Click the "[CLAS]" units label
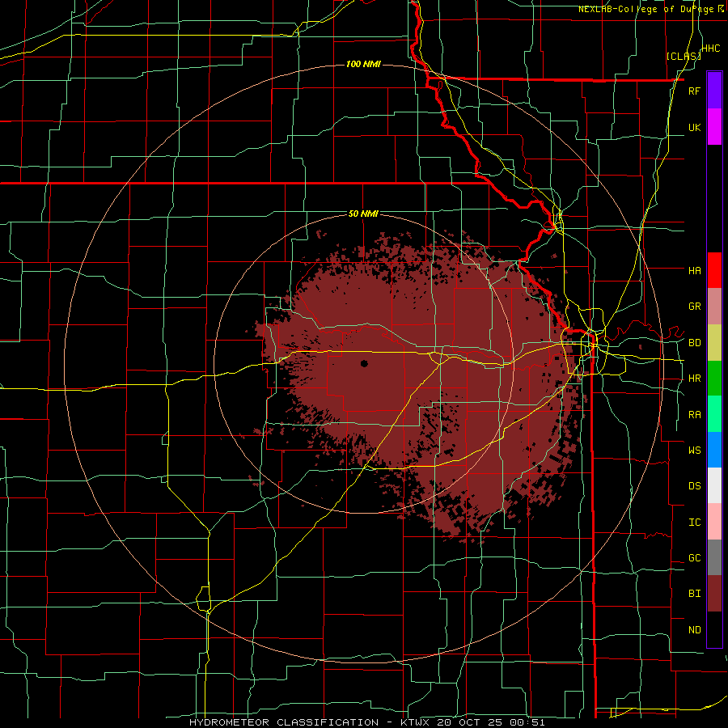This screenshot has height=728, width=728. pyautogui.click(x=684, y=56)
